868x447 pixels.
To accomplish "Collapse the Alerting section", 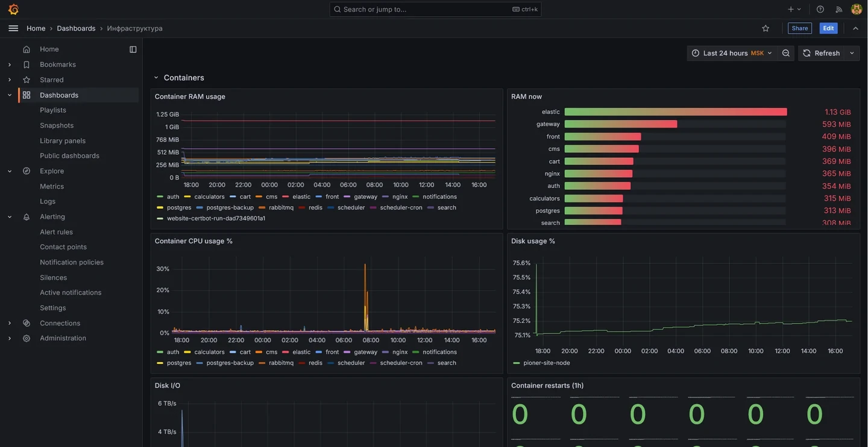I will pos(10,217).
